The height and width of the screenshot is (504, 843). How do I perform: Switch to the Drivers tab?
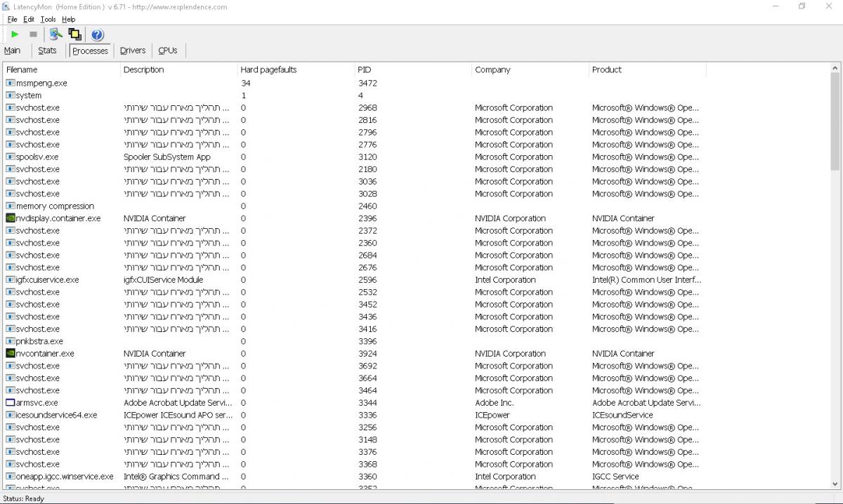click(133, 51)
